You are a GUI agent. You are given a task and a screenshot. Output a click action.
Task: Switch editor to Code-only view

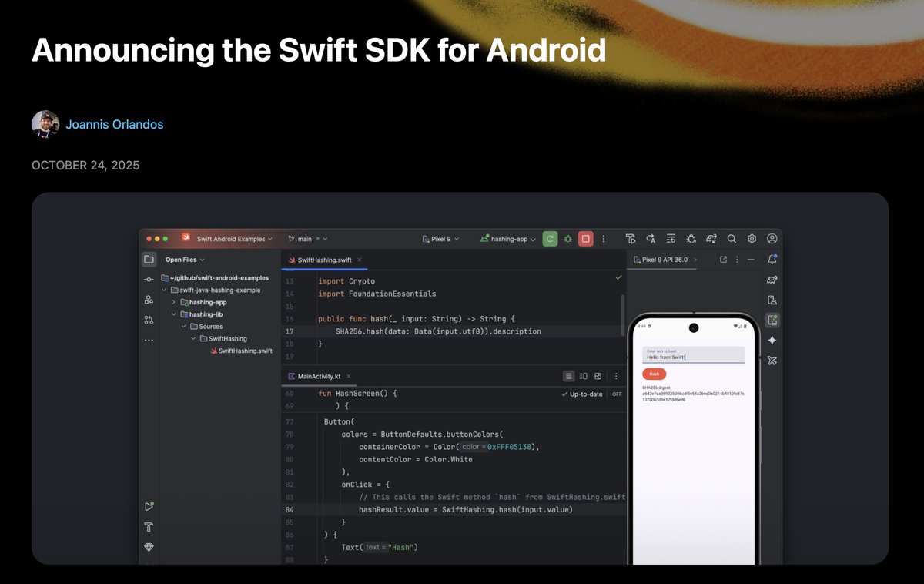point(568,376)
